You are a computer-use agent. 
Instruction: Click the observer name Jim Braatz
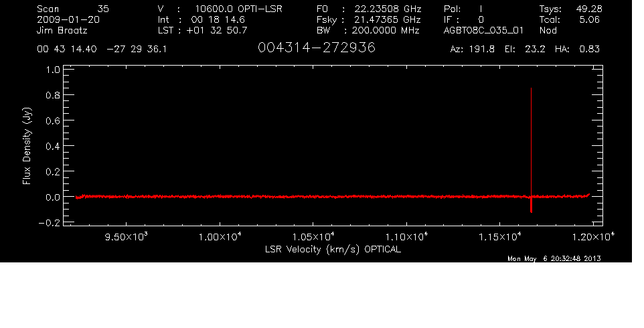pyautogui.click(x=62, y=30)
